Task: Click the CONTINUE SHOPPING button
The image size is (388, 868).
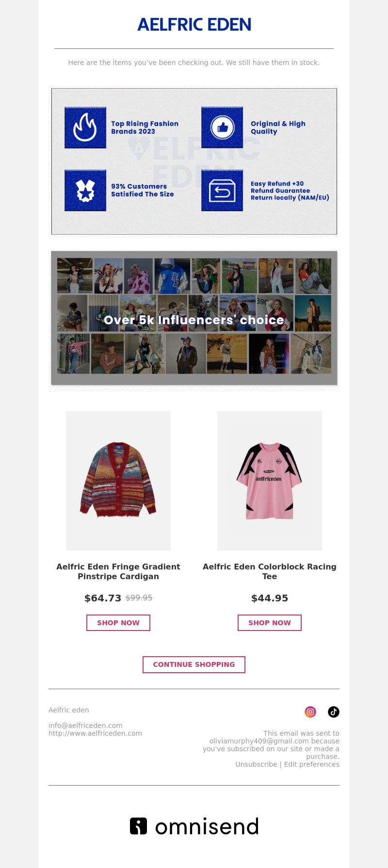Action: (x=194, y=664)
